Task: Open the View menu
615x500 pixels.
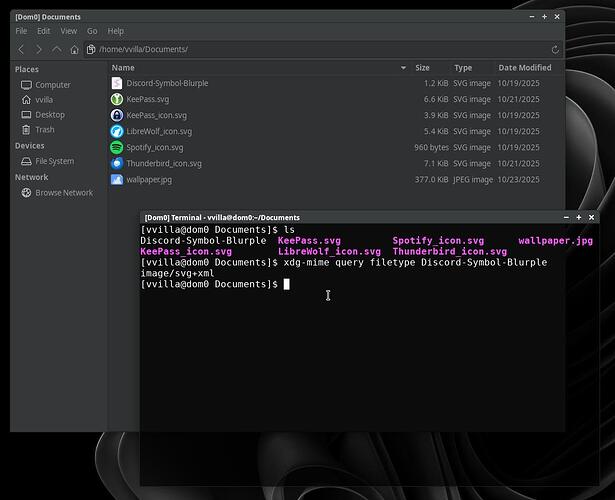Action: 69,31
